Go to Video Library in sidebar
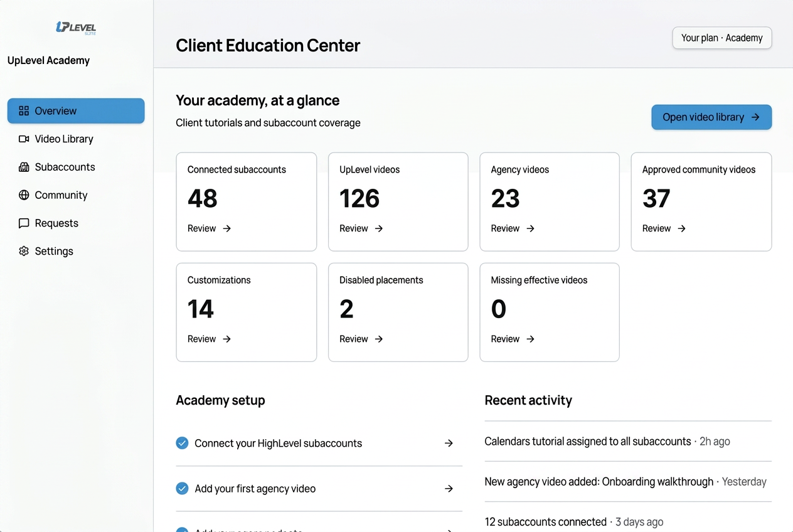 [76, 139]
